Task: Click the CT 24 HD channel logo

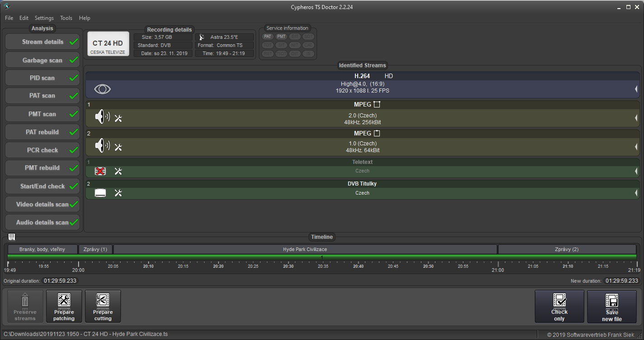Action: tap(108, 44)
